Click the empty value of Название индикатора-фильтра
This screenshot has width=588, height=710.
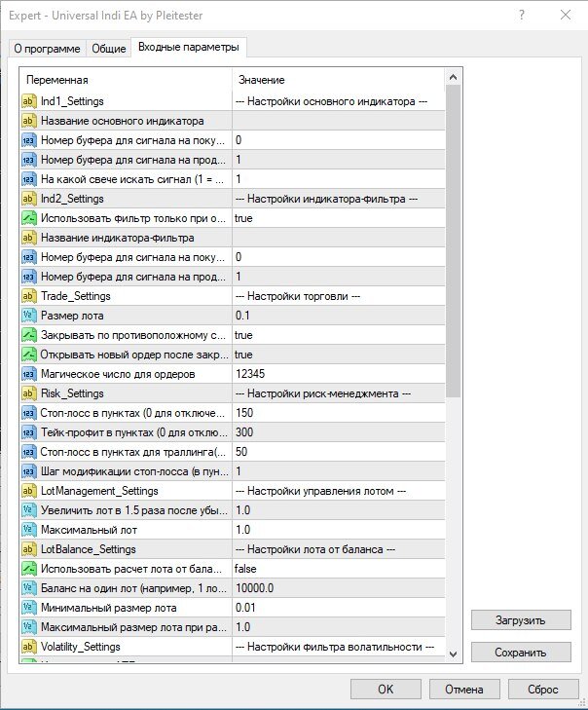[x=339, y=238]
